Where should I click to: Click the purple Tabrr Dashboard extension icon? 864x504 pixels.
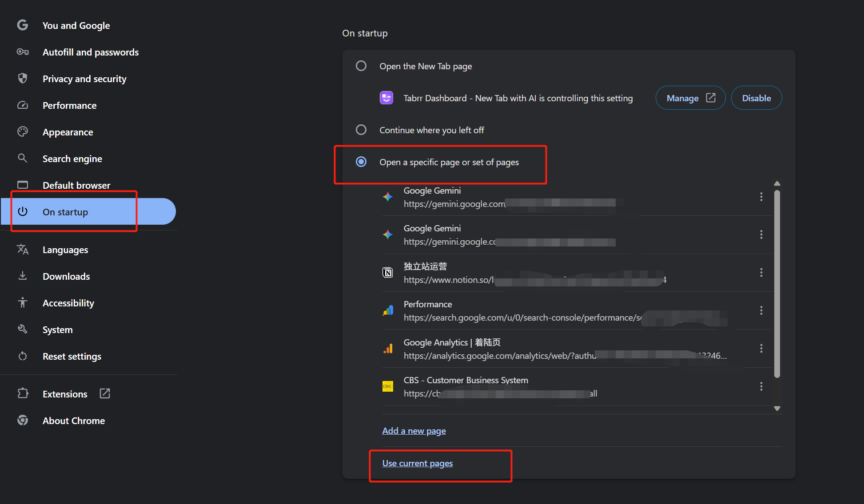point(386,98)
